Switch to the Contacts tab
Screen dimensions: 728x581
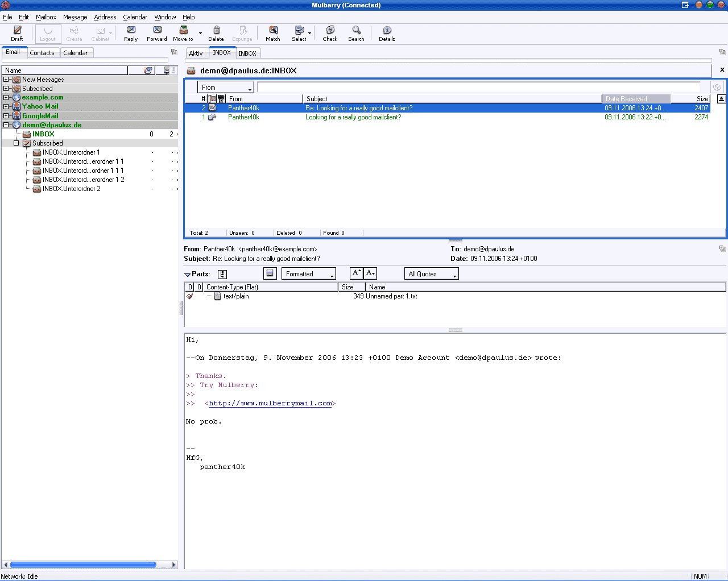(x=42, y=53)
